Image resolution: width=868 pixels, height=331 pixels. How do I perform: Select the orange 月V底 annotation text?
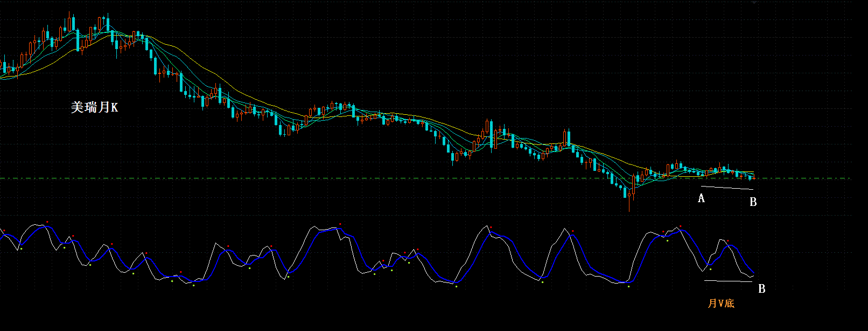pos(721,303)
